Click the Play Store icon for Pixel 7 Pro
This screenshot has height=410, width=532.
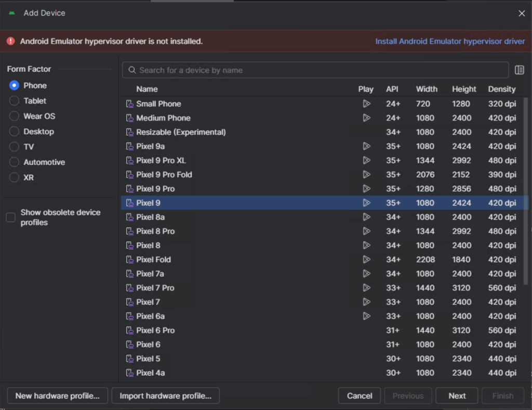tap(366, 288)
